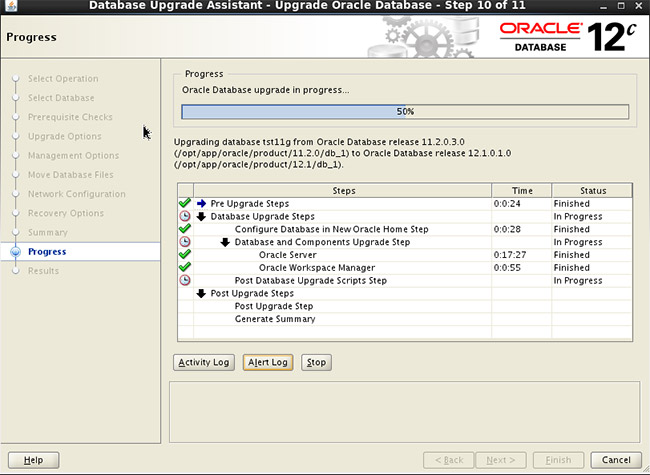Image resolution: width=650 pixels, height=475 pixels.
Task: Collapse Database and Components Upgrade Step arrow
Action: 225,242
